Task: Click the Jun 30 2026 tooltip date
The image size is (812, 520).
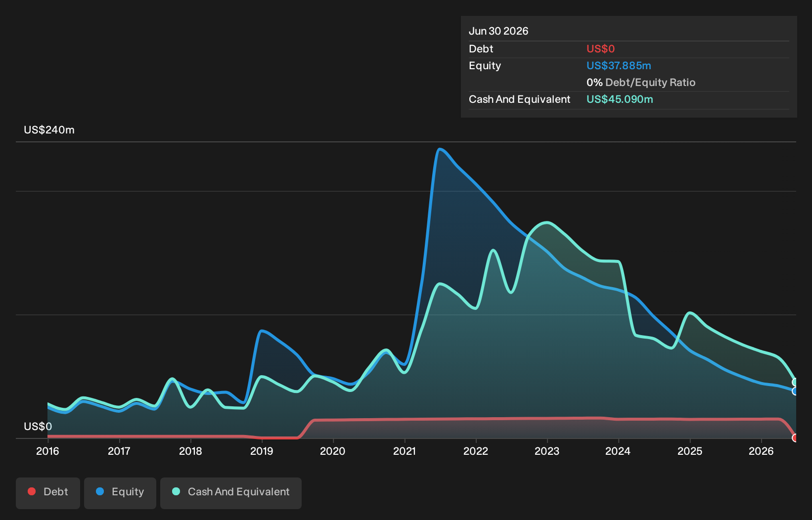Action: tap(498, 31)
